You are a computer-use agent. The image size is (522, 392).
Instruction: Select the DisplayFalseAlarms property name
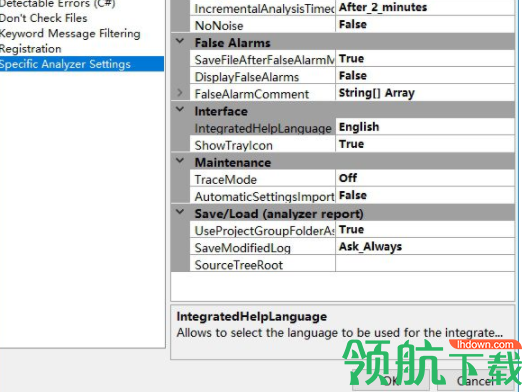click(x=263, y=77)
